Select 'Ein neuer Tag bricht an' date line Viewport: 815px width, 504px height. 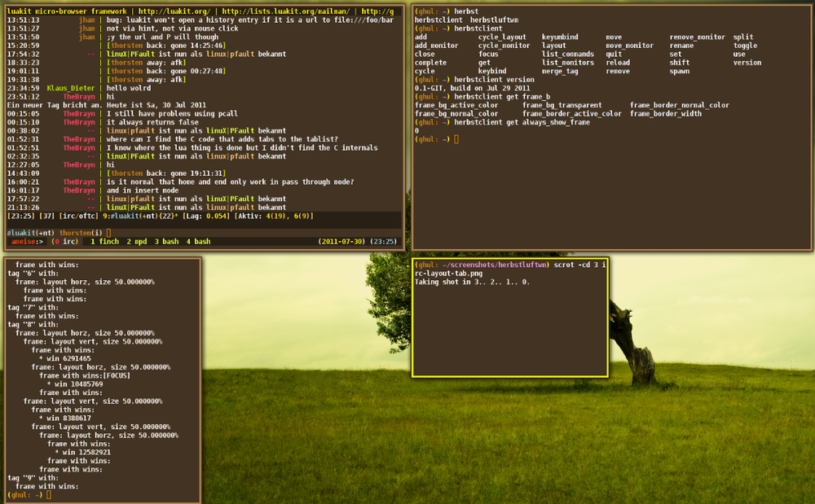[107, 105]
